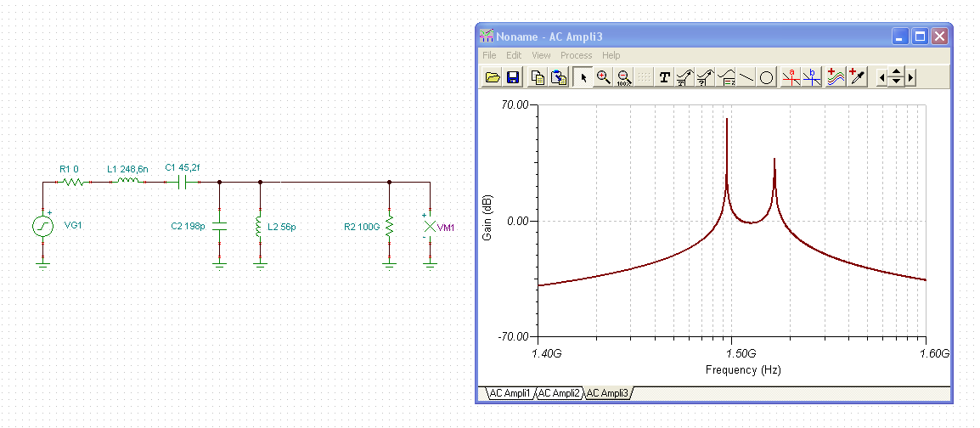
Task: Click the down arrow in toolbar
Action: coord(896,82)
